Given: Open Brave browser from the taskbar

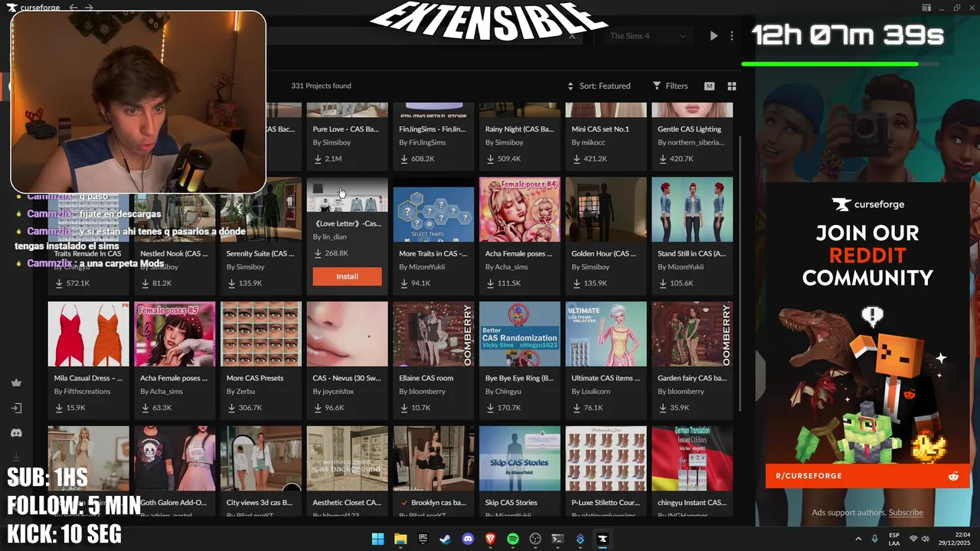Looking at the screenshot, I should (490, 539).
